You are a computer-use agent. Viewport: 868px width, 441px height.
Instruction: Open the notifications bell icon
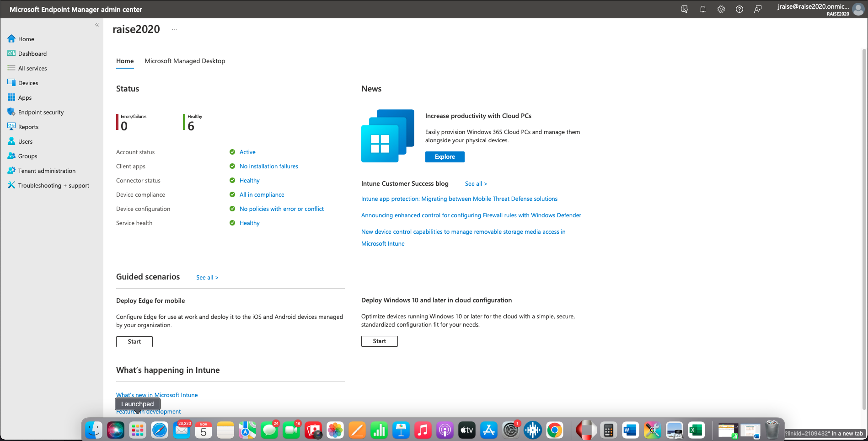click(702, 9)
